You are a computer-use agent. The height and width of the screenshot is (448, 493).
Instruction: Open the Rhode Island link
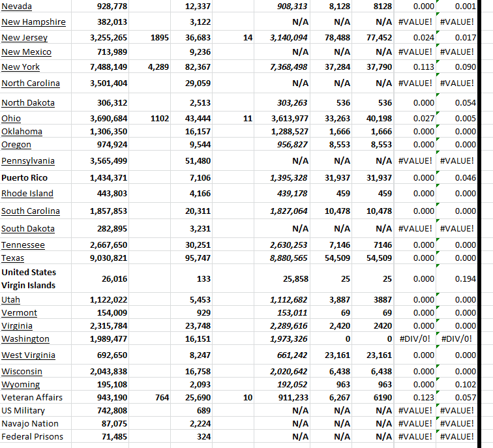tap(27, 194)
